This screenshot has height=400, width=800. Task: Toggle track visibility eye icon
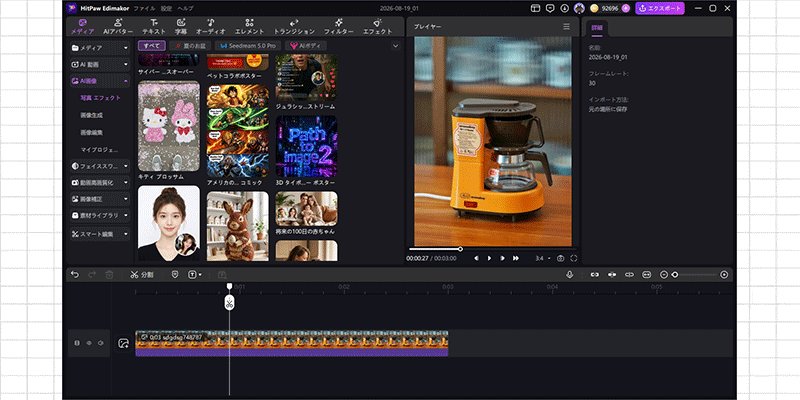tap(88, 343)
